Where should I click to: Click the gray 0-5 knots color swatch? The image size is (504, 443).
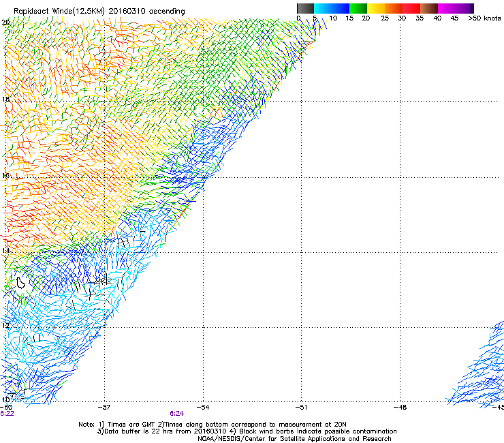coord(305,8)
